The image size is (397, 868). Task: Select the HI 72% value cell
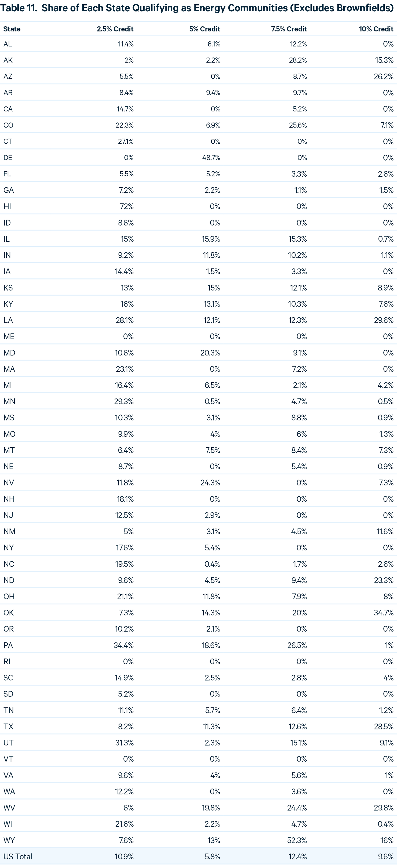127,206
